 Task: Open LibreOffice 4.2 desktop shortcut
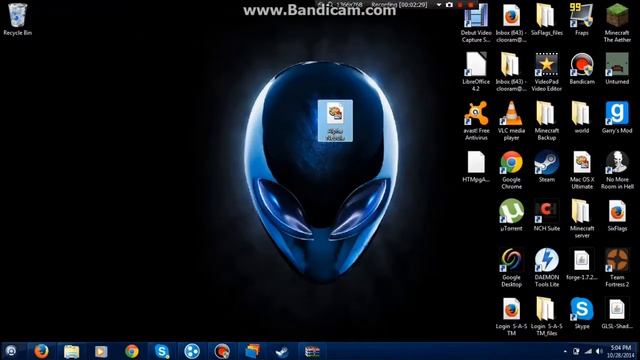click(x=476, y=71)
